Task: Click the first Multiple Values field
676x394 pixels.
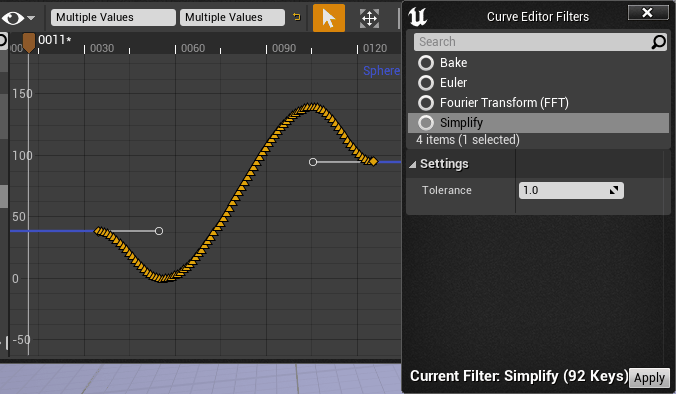Action: [113, 17]
